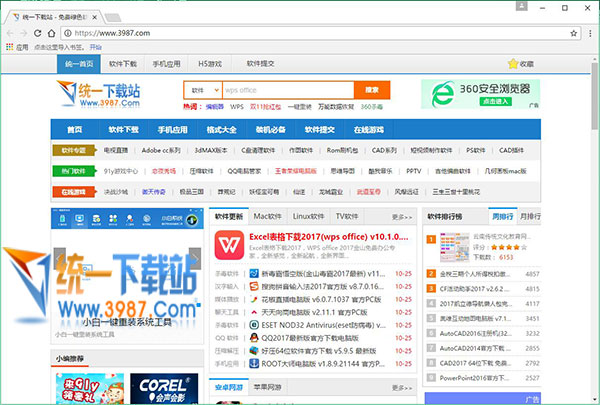Switch to 周排行 ranking tab

click(502, 217)
